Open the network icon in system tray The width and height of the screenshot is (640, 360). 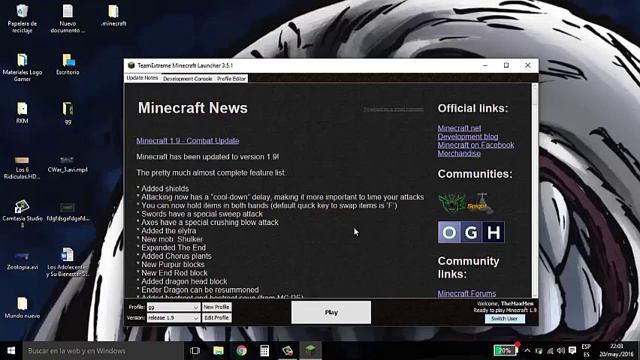click(550, 351)
